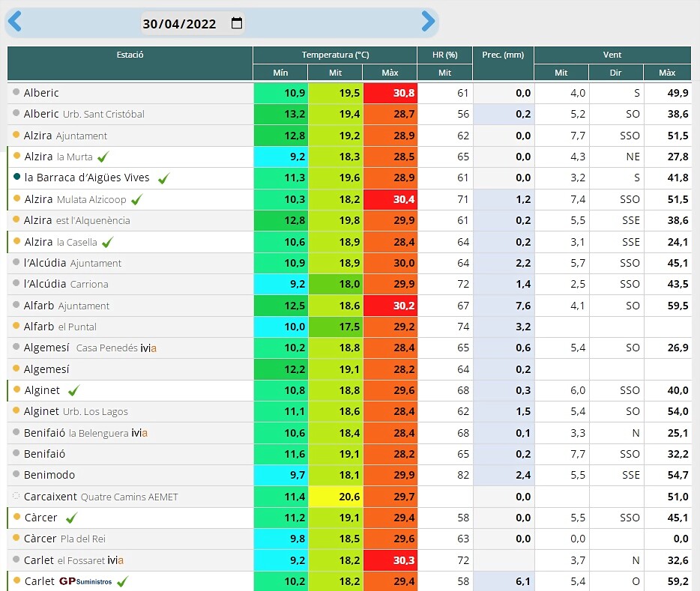Sort by Prec. (mm) column header
This screenshot has height=591, width=700.
[x=503, y=64]
